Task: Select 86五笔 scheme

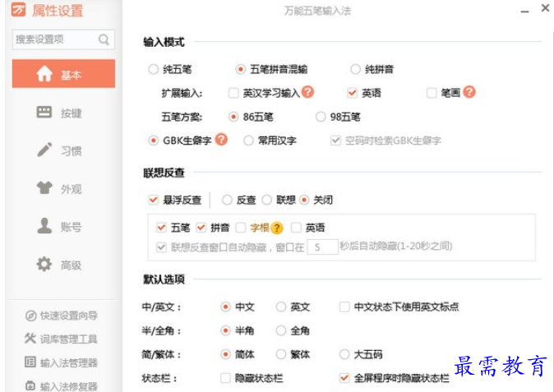Action: coord(233,117)
